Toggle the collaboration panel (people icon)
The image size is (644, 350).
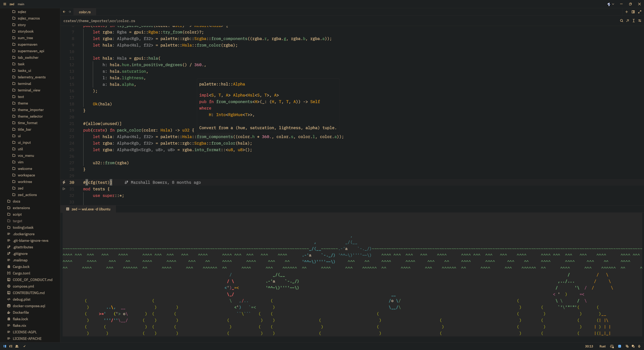pyautogui.click(x=17, y=346)
